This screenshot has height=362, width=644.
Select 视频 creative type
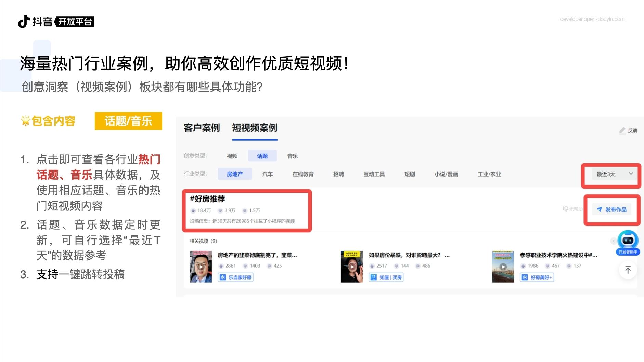[232, 156]
